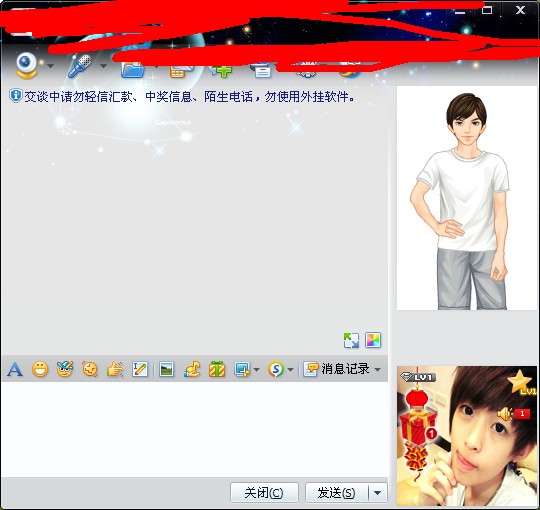The width and height of the screenshot is (540, 510).
Task: Click the contact's profile photo
Action: tap(467, 436)
